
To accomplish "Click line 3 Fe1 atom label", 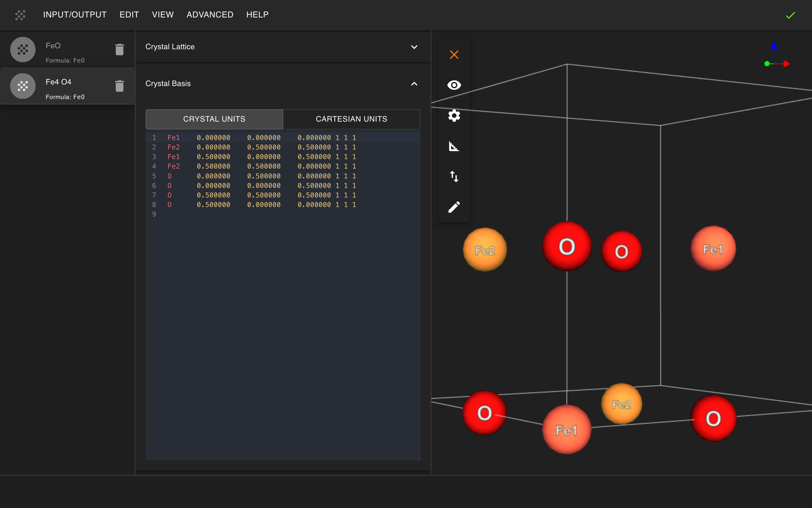I will coord(174,157).
